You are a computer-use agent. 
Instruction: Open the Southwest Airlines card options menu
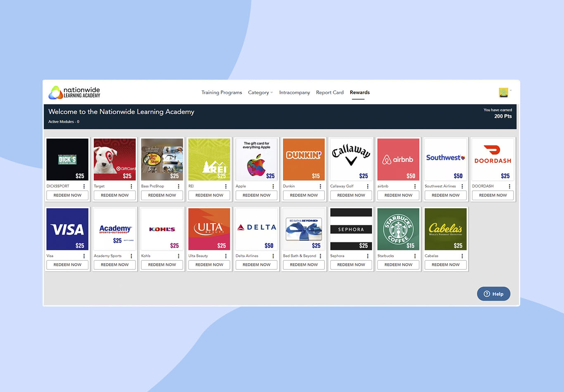(x=462, y=187)
